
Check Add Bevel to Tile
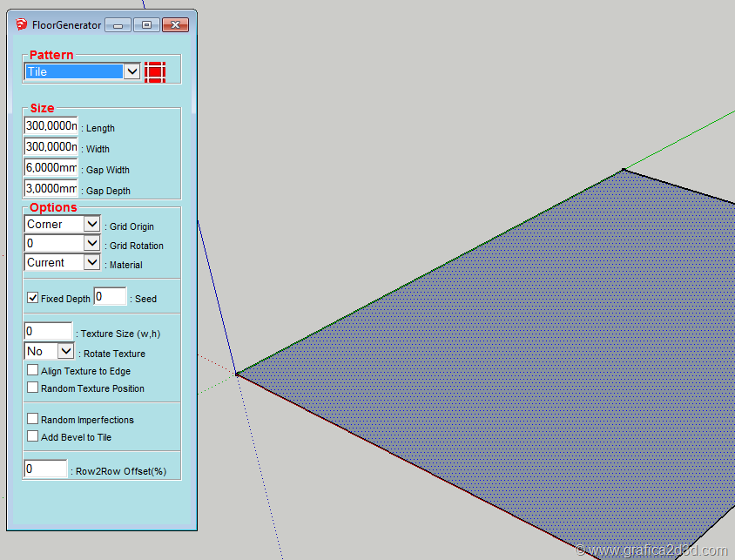[x=33, y=436]
